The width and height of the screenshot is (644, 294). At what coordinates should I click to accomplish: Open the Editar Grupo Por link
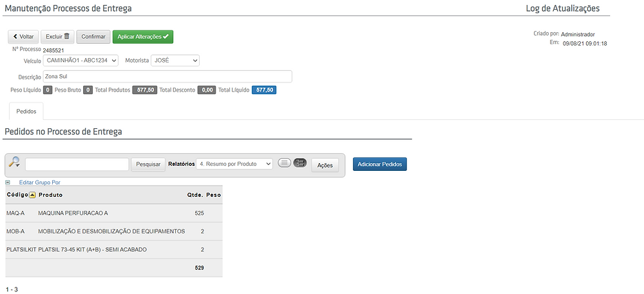(40, 182)
